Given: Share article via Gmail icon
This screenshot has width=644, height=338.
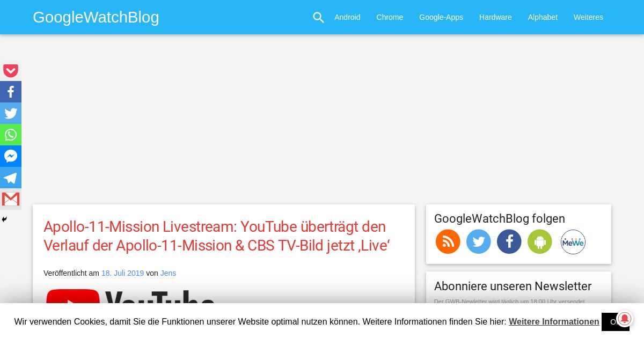Looking at the screenshot, I should point(11,199).
